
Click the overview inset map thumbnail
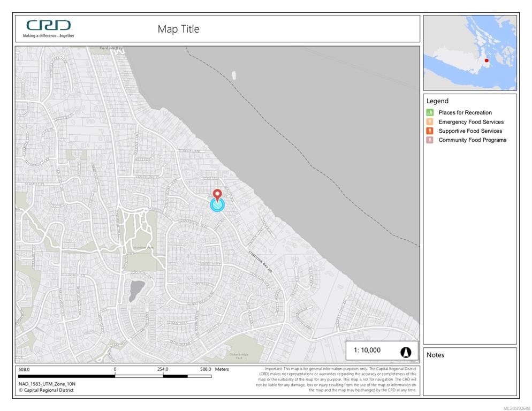pos(470,52)
